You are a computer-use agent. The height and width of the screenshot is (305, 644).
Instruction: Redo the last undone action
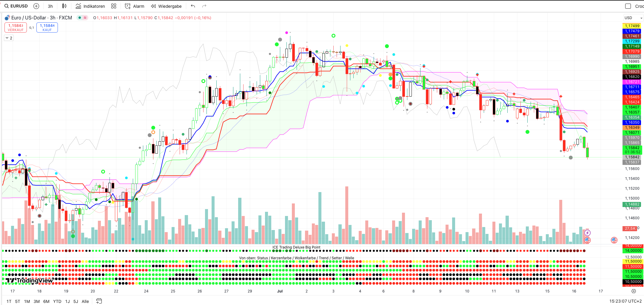[x=204, y=6]
